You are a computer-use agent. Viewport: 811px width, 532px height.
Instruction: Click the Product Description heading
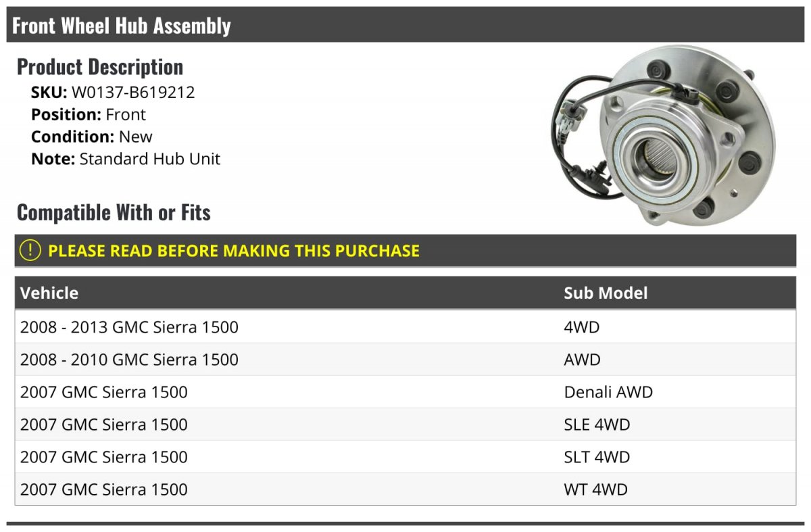tap(100, 67)
